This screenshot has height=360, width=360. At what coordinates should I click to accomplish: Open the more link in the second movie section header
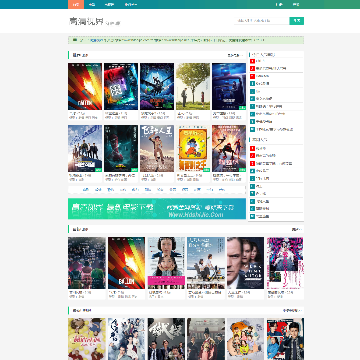(296, 229)
